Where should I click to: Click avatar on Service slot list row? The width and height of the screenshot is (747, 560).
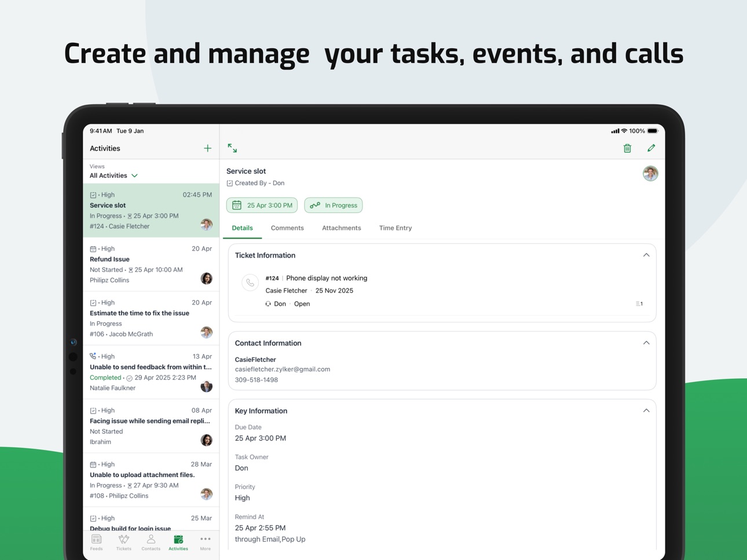click(x=206, y=225)
